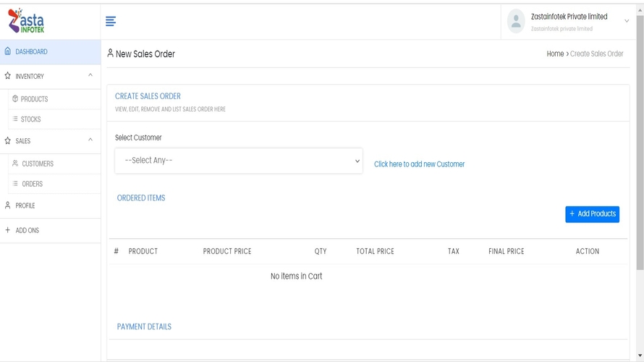Click the Zasta Infotek logo

click(x=26, y=21)
